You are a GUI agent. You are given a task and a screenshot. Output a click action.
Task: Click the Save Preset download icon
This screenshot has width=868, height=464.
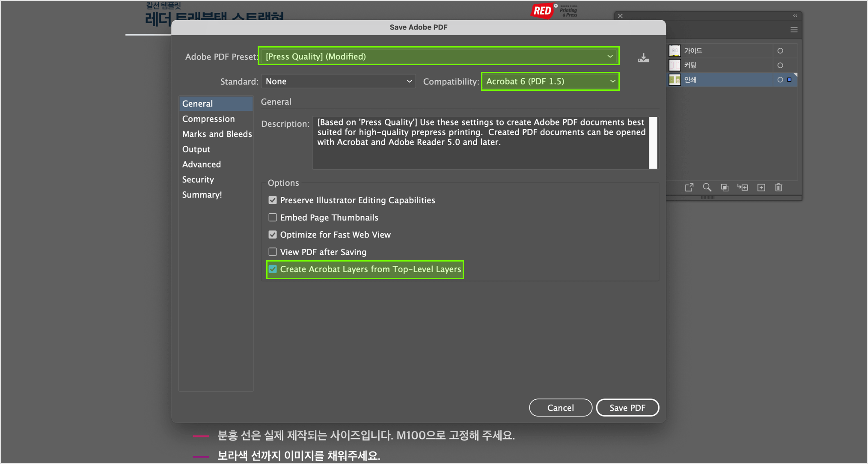(x=643, y=57)
